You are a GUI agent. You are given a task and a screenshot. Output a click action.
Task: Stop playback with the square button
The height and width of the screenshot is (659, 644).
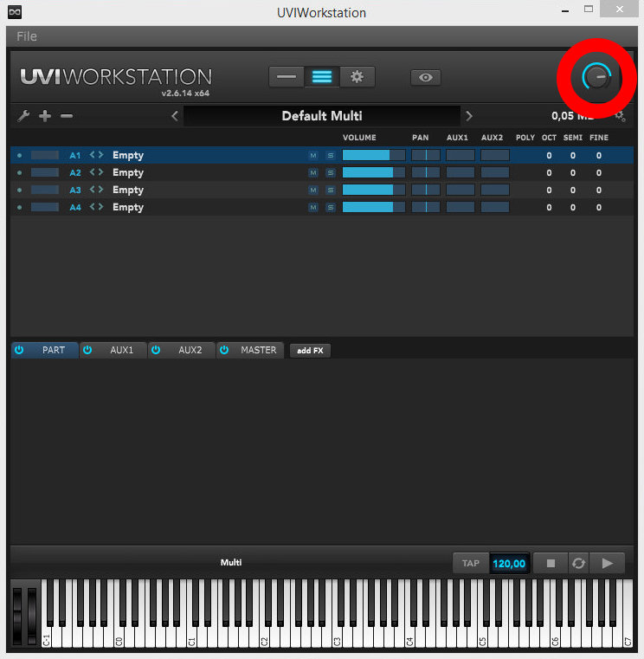coord(551,563)
